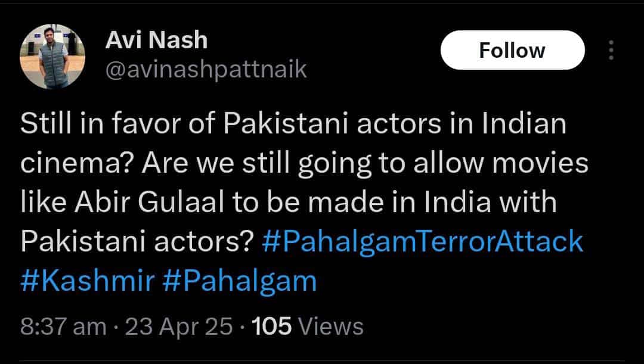Click "Pakistani actors?" before the hashtags

tap(137, 242)
